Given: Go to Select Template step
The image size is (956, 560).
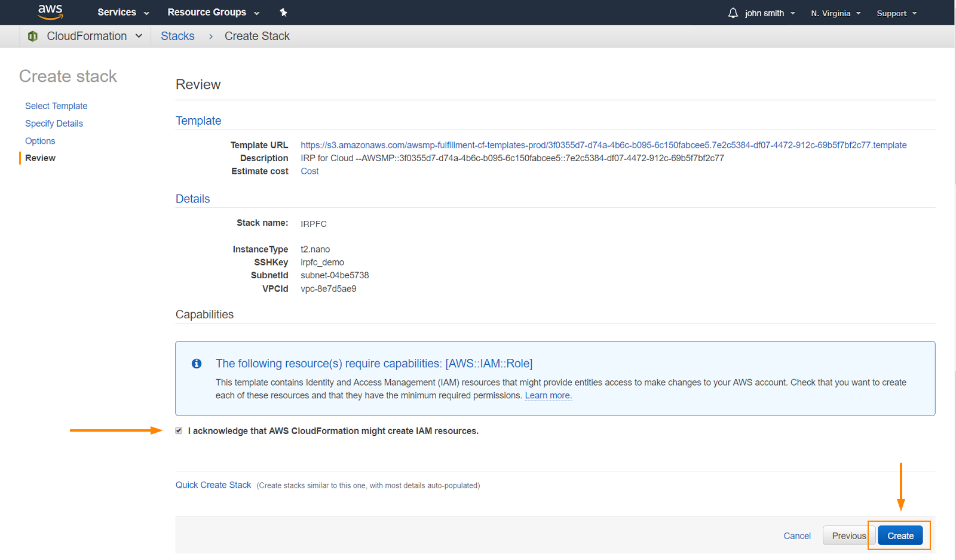Looking at the screenshot, I should (56, 106).
